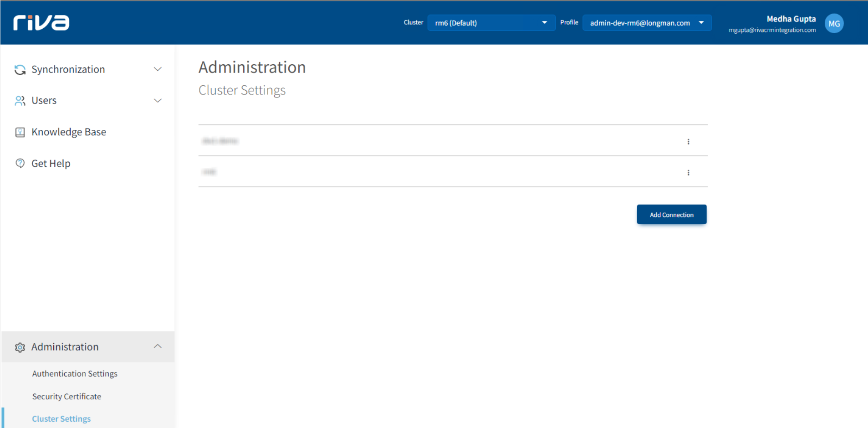The height and width of the screenshot is (428, 868).
Task: Open Security Certificate settings
Action: 66,397
